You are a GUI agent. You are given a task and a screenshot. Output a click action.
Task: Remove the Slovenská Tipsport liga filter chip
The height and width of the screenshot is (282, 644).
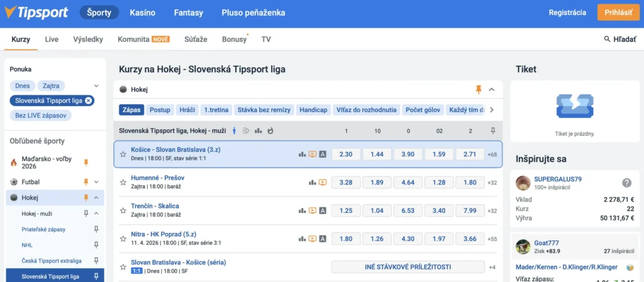click(x=88, y=100)
